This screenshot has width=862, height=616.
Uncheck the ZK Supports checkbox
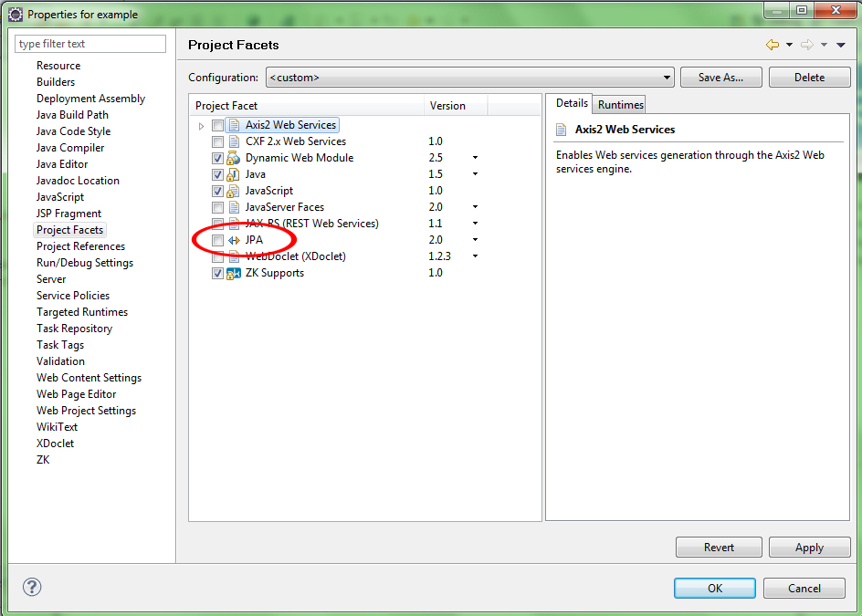pos(217,273)
